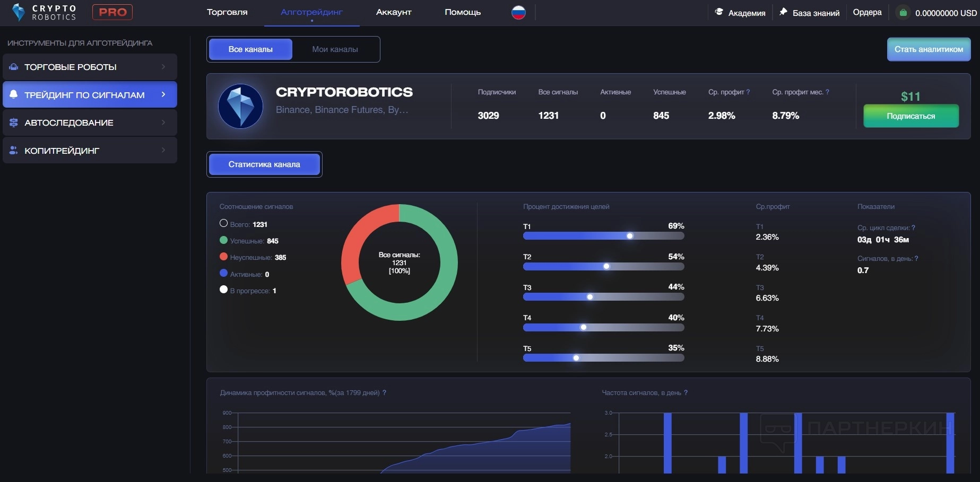Image resolution: width=980 pixels, height=482 pixels.
Task: Click the exchanges text "Binance, Binance Futures, By…"
Action: pyautogui.click(x=342, y=110)
